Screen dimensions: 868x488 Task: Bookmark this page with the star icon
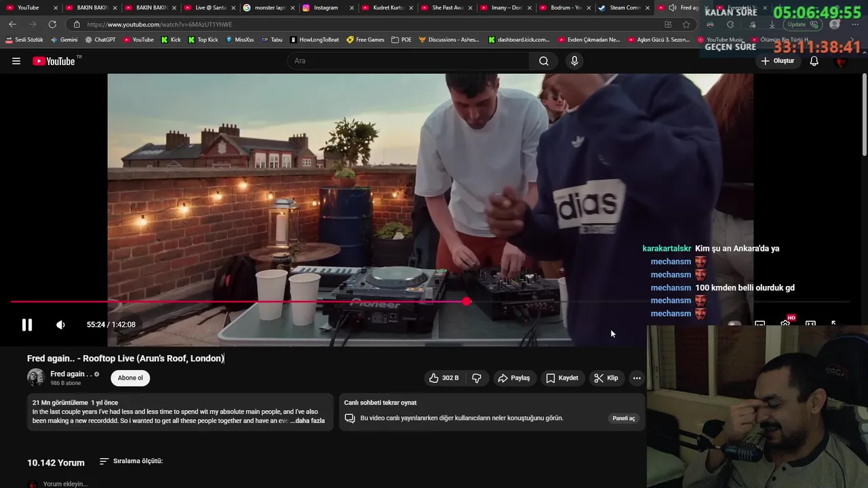tap(686, 24)
